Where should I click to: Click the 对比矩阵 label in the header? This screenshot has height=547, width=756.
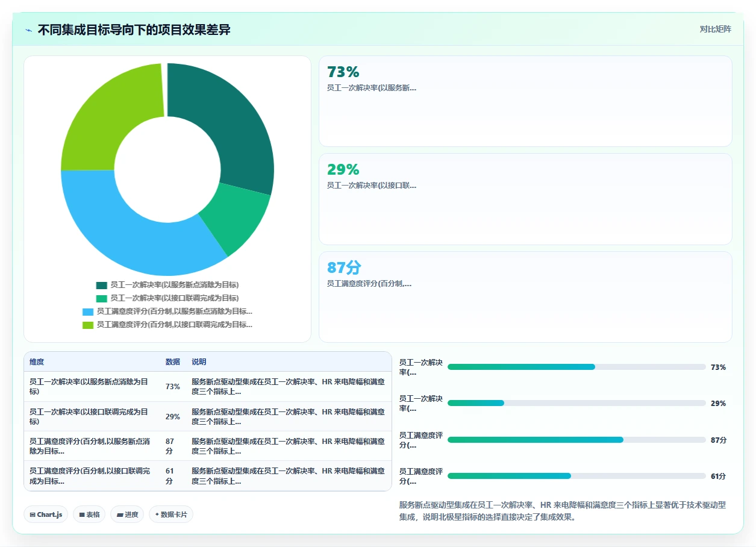pos(715,30)
